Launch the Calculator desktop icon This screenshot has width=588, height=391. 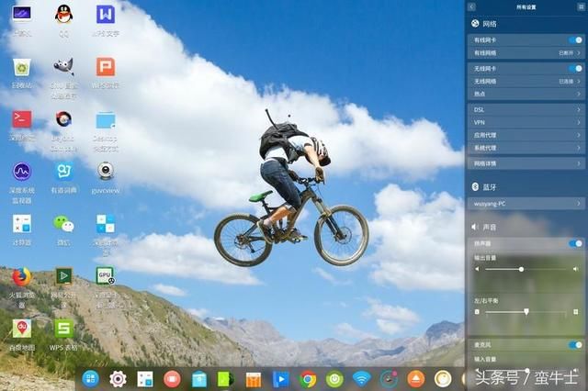(x=22, y=224)
